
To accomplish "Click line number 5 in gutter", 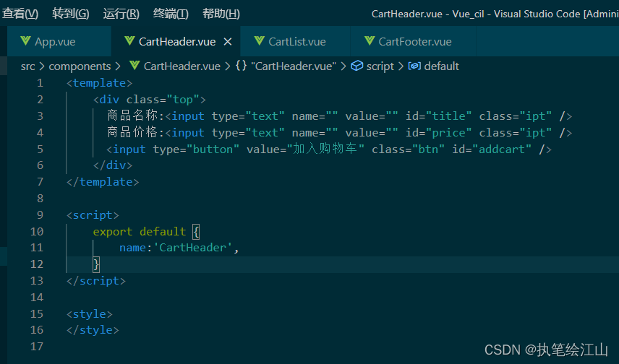I will [x=40, y=149].
